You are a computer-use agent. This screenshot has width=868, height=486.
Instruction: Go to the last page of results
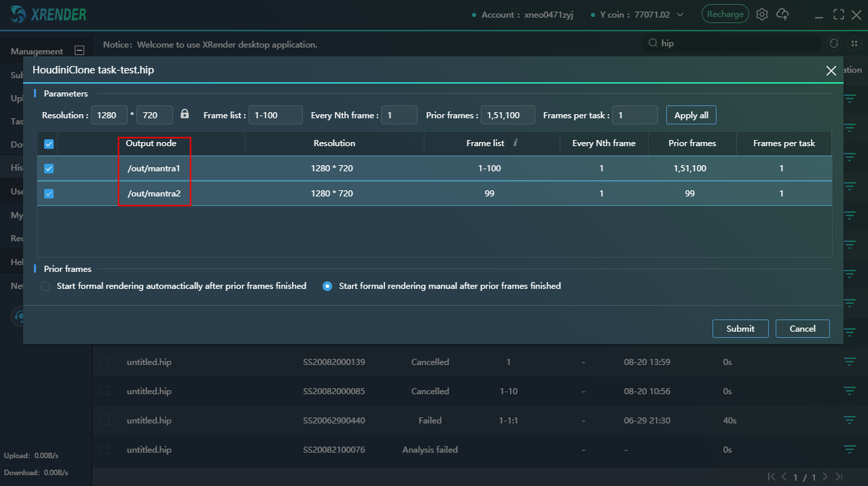(839, 477)
